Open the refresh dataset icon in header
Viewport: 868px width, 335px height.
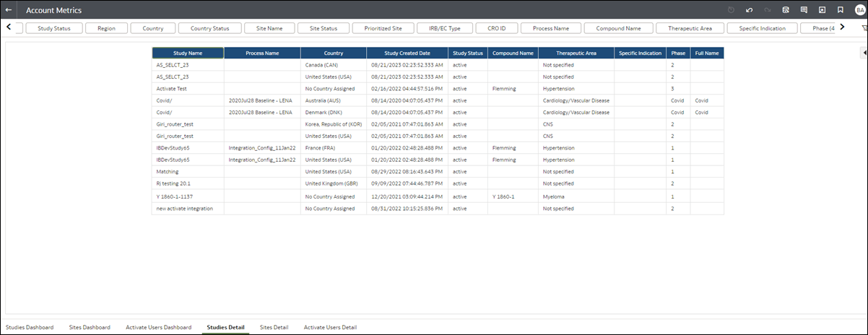786,10
